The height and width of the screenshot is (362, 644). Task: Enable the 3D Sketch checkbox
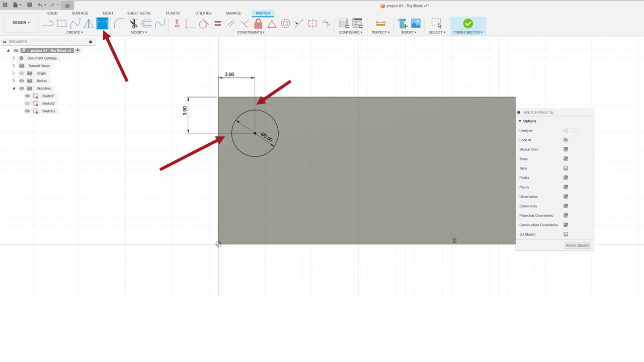pos(566,234)
